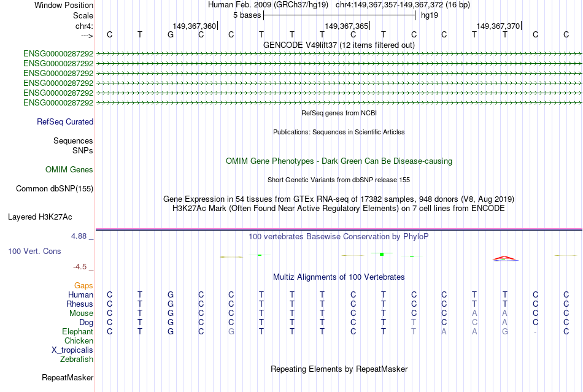Click the red peak in conservation track
Image resolution: width=583 pixels, height=392 pixels.
tap(504, 258)
